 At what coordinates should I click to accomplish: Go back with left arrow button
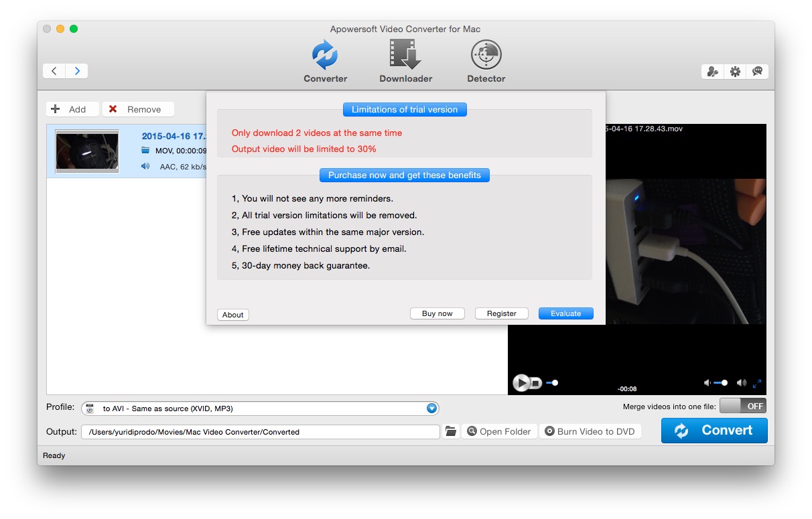[x=54, y=71]
